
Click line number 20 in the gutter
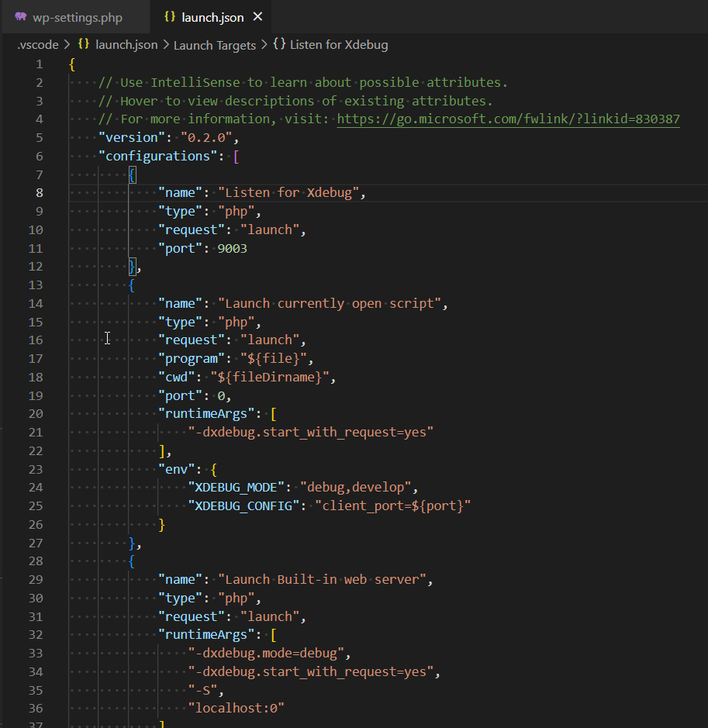(36, 414)
